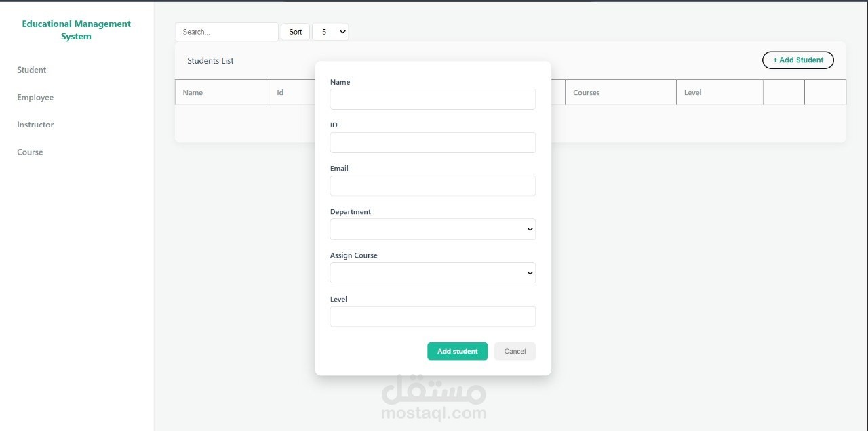Open the Course section in sidebar
Image resolution: width=868 pixels, height=431 pixels.
(x=30, y=152)
